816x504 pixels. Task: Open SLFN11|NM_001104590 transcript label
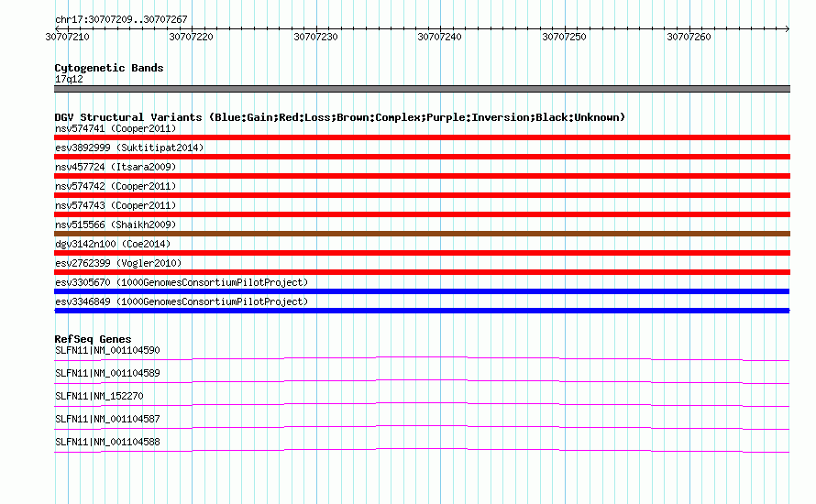(107, 351)
